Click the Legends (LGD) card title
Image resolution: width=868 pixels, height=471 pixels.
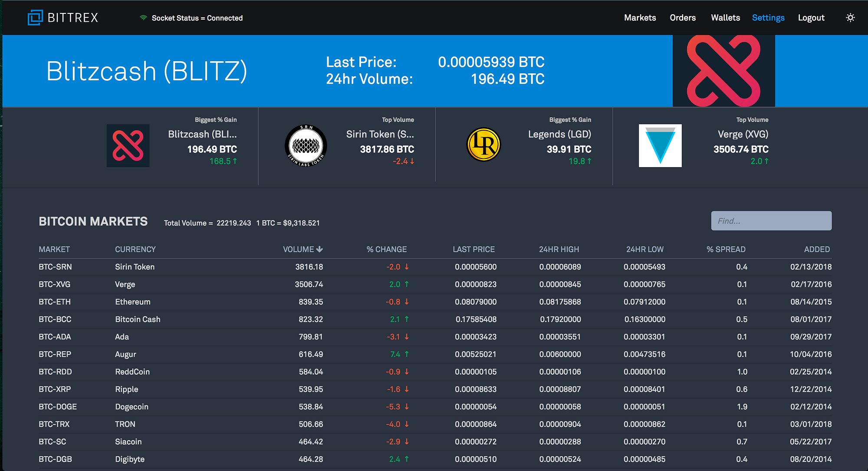pos(559,134)
